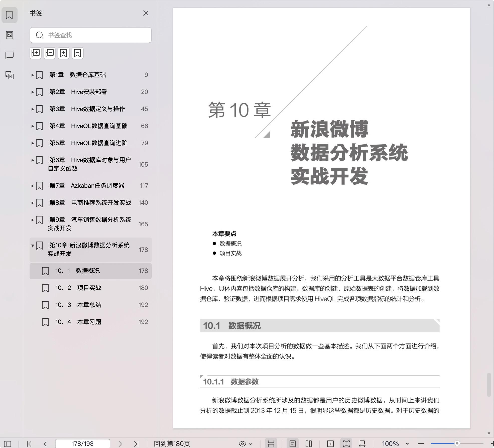
Task: Select bookmark 10.1 数据概况
Action: pos(91,271)
